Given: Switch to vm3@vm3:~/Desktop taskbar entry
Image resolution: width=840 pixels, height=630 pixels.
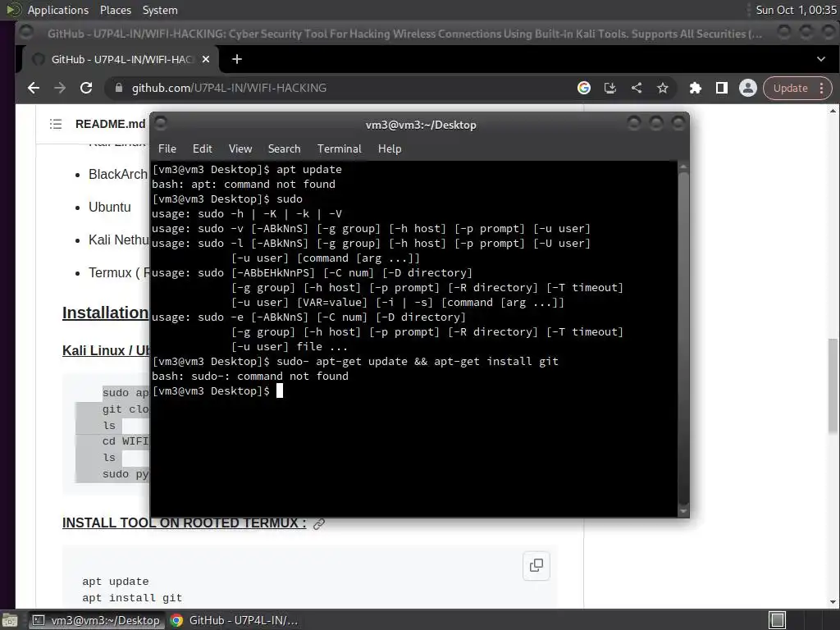Looking at the screenshot, I should [x=96, y=620].
